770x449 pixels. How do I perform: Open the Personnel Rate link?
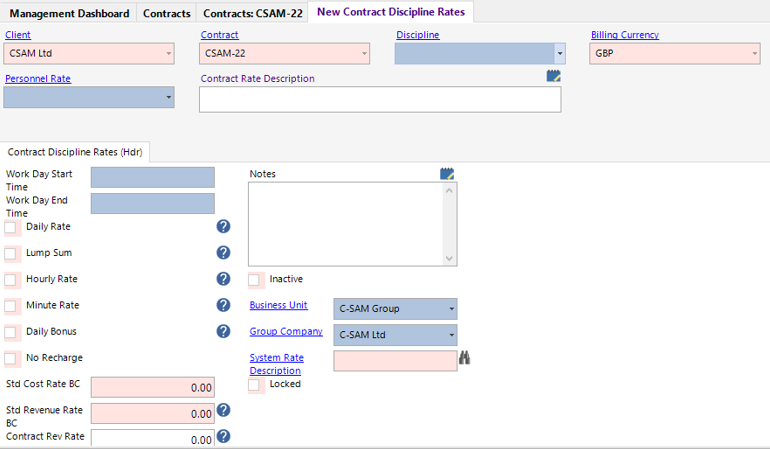coord(38,79)
